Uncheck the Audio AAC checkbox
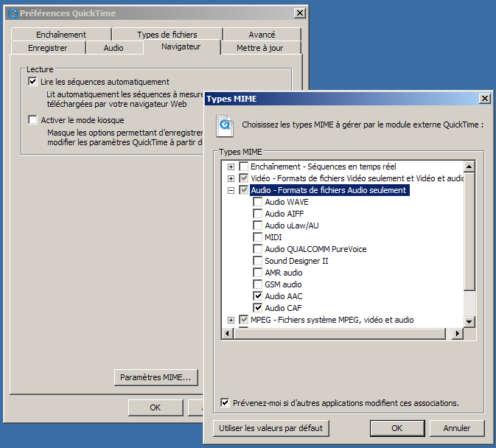 (x=258, y=296)
